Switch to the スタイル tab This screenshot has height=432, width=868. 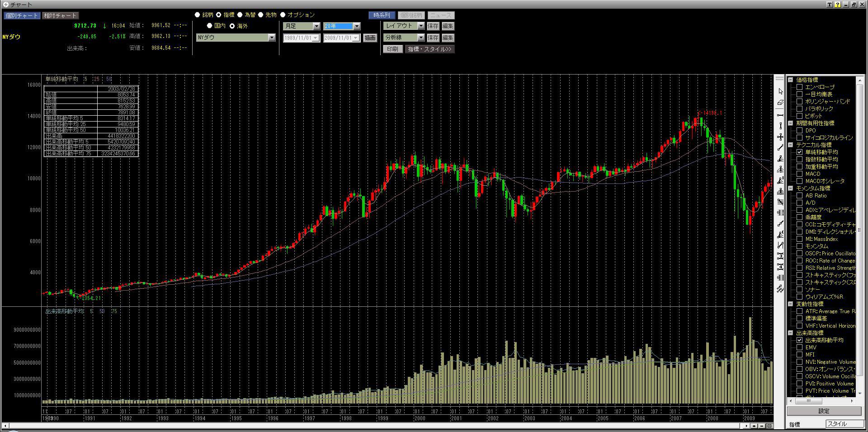coord(843,424)
